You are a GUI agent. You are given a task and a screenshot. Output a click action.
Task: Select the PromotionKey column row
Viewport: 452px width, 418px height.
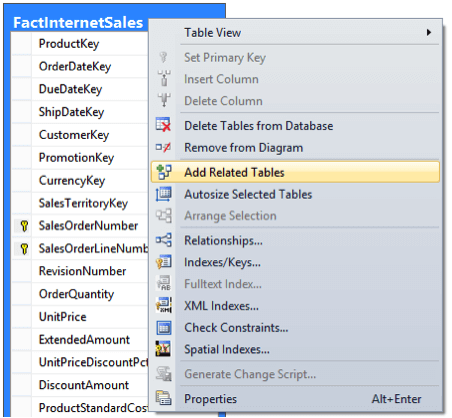(x=80, y=157)
